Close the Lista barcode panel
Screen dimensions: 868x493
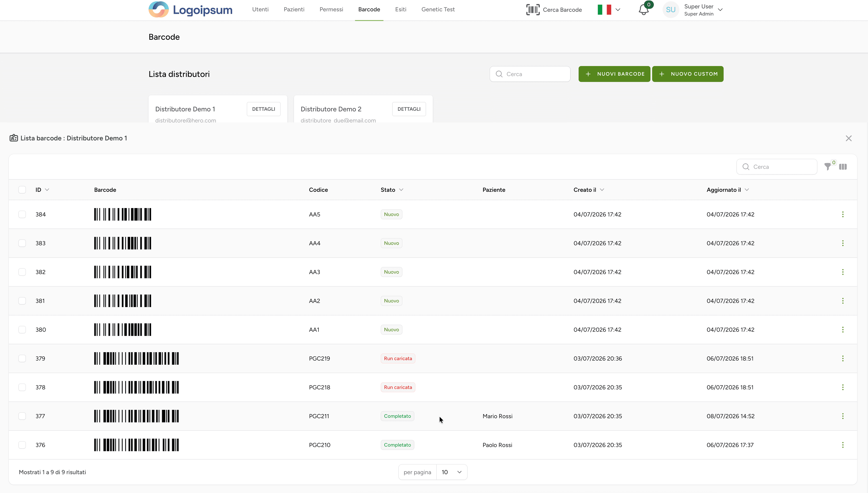coord(848,138)
